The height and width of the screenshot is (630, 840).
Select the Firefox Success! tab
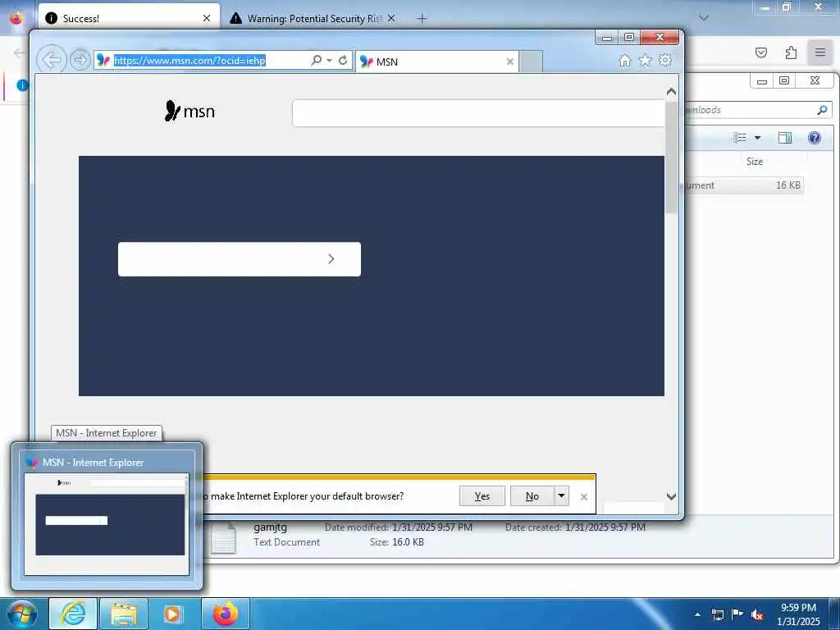tap(129, 18)
